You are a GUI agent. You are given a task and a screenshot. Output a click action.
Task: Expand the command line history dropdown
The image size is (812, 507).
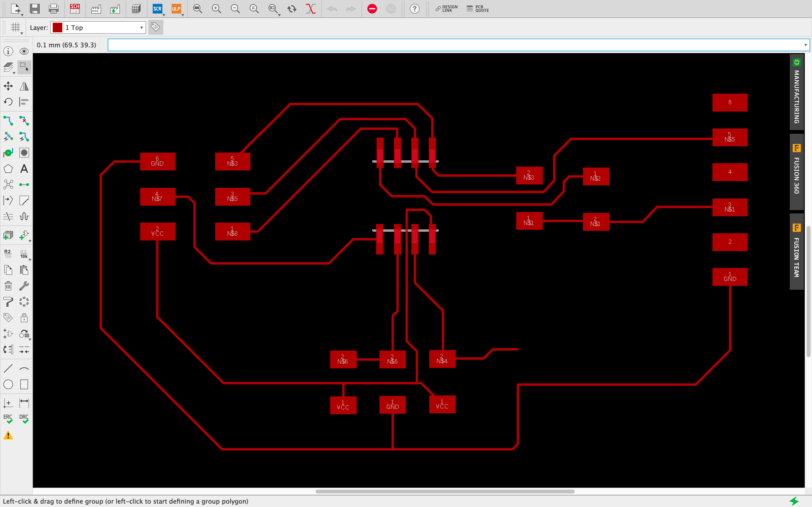click(x=805, y=45)
